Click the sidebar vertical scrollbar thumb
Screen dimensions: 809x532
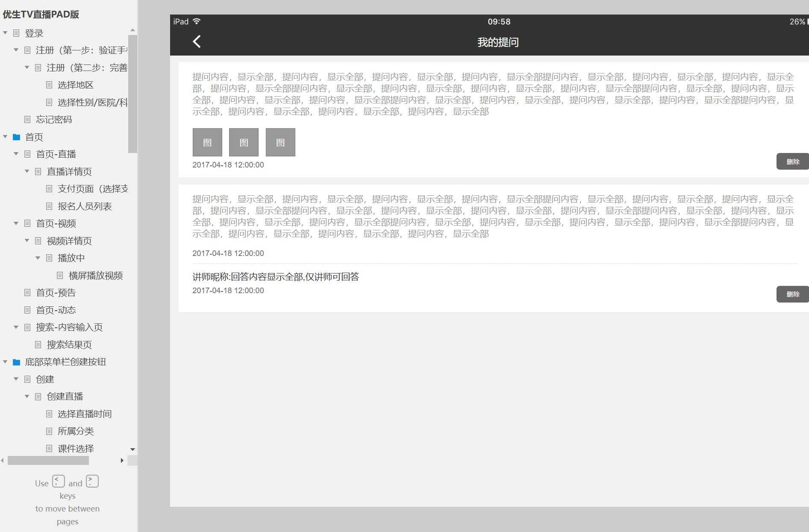[x=132, y=94]
